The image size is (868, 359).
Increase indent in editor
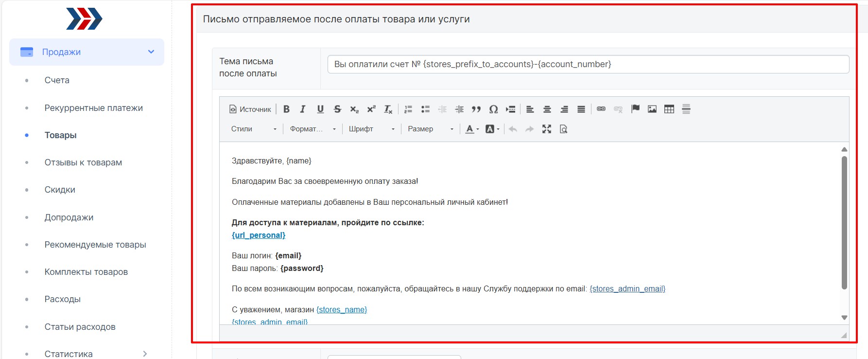(459, 109)
